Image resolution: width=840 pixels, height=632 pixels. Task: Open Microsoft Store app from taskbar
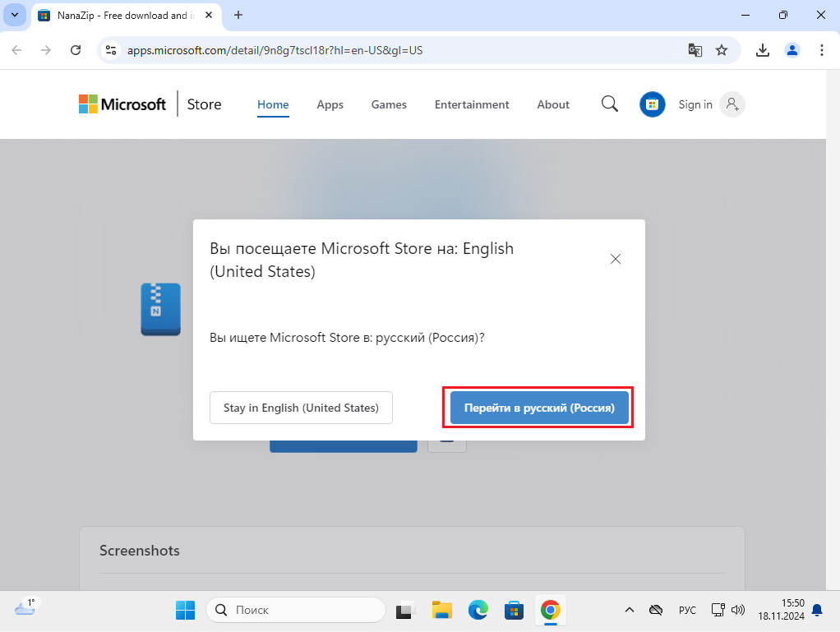[x=514, y=610]
